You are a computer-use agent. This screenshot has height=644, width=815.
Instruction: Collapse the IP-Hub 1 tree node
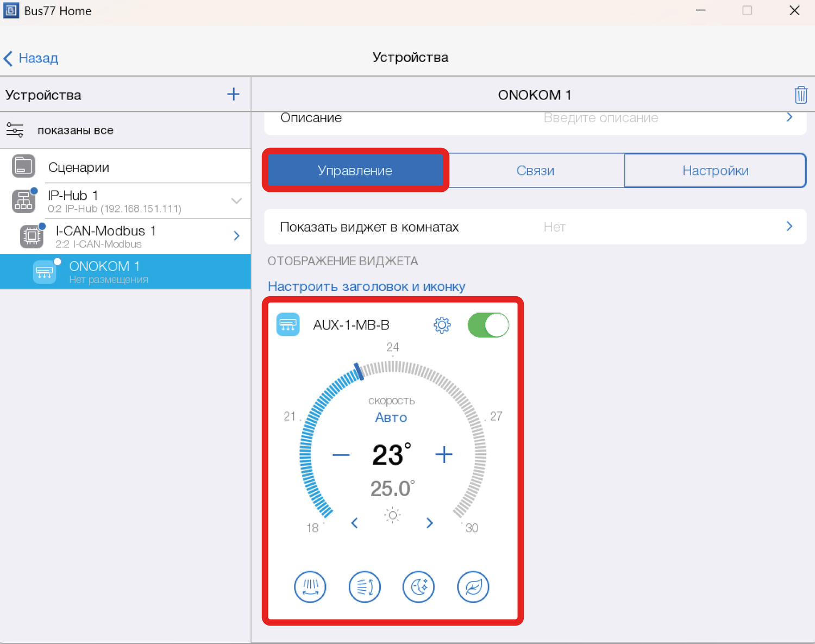tap(236, 201)
